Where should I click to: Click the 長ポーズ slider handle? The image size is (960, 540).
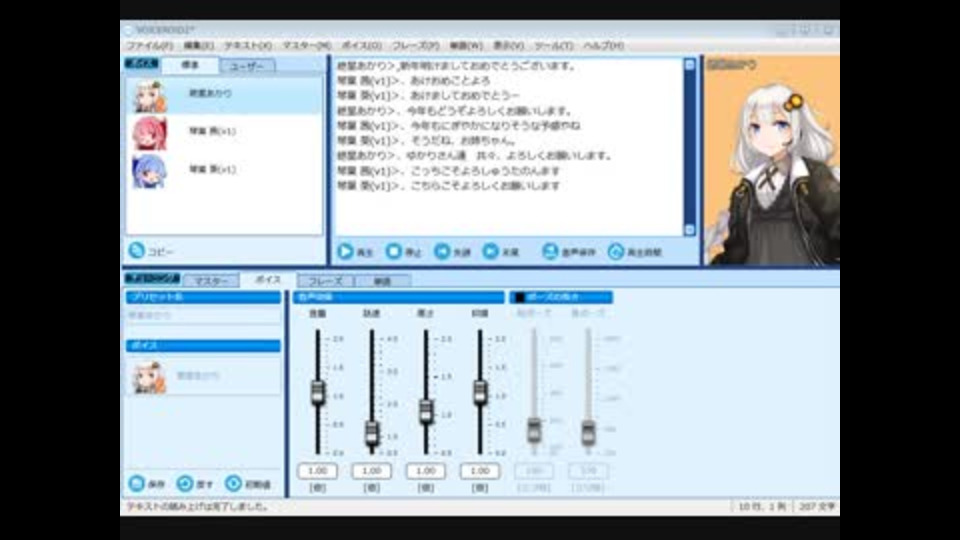tap(588, 432)
